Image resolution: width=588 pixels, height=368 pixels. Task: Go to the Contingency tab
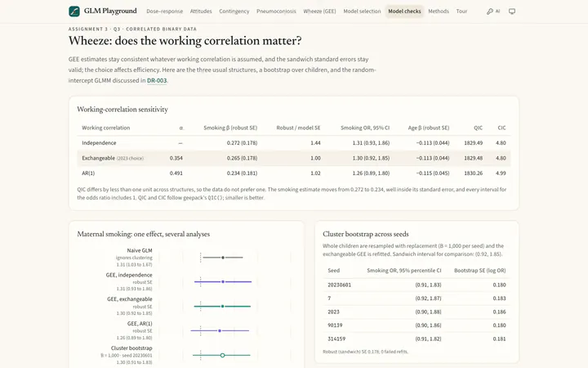234,11
